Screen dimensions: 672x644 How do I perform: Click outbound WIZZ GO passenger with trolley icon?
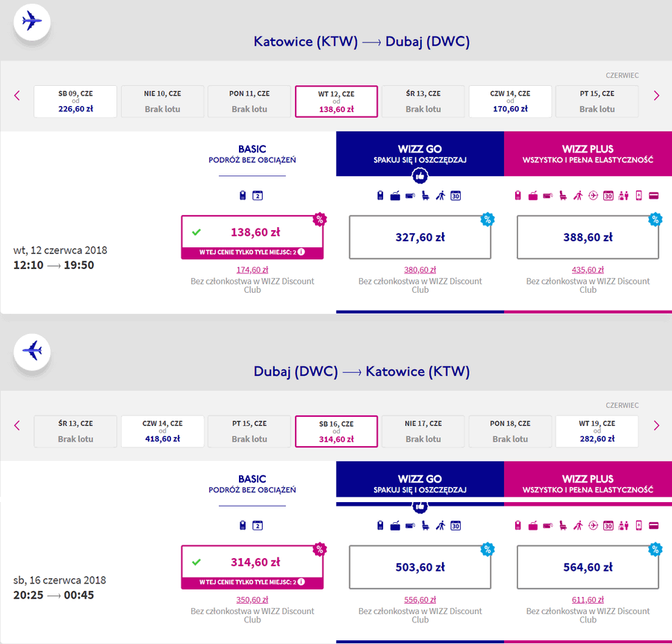point(441,196)
